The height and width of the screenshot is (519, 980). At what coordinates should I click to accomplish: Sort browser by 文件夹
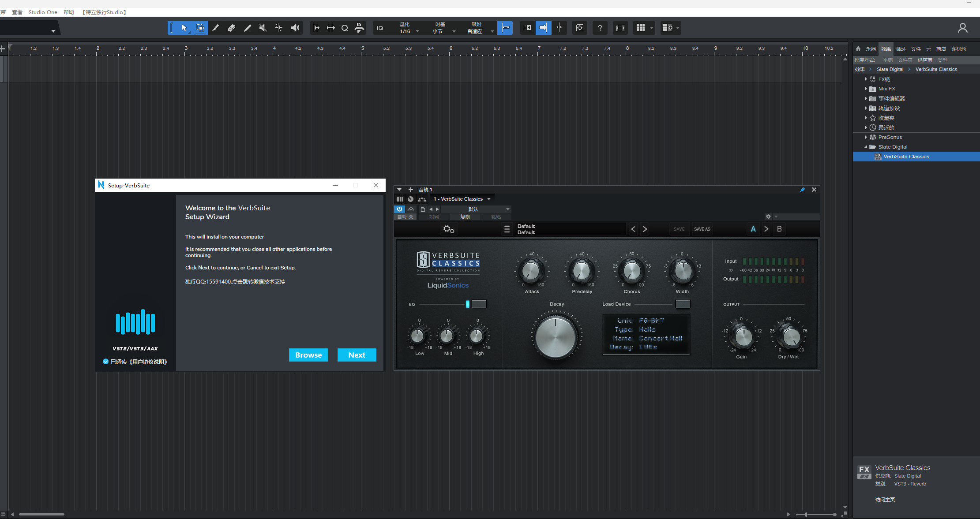tap(905, 60)
